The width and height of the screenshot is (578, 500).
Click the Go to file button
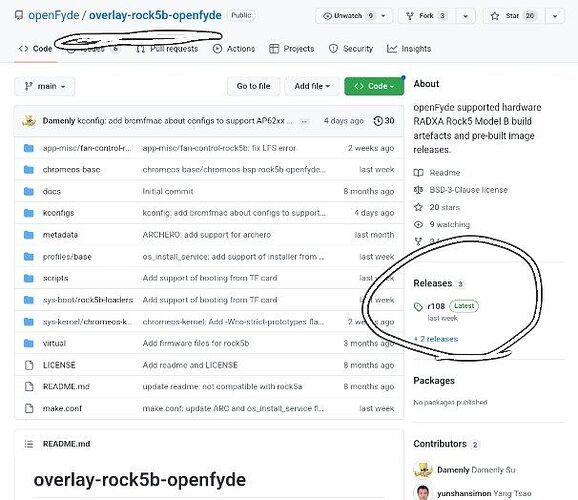click(x=254, y=86)
